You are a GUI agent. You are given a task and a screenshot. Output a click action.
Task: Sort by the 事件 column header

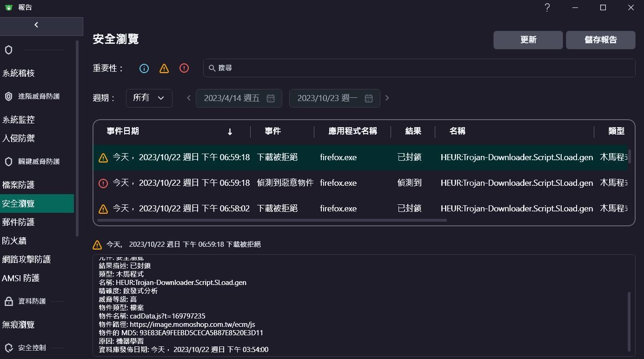(273, 131)
